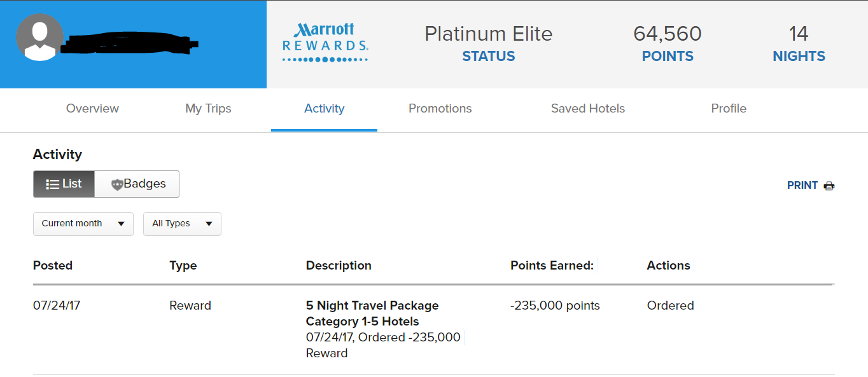Viewport: 868px width, 377px height.
Task: Open the All Types filter dropdown
Action: click(x=182, y=224)
